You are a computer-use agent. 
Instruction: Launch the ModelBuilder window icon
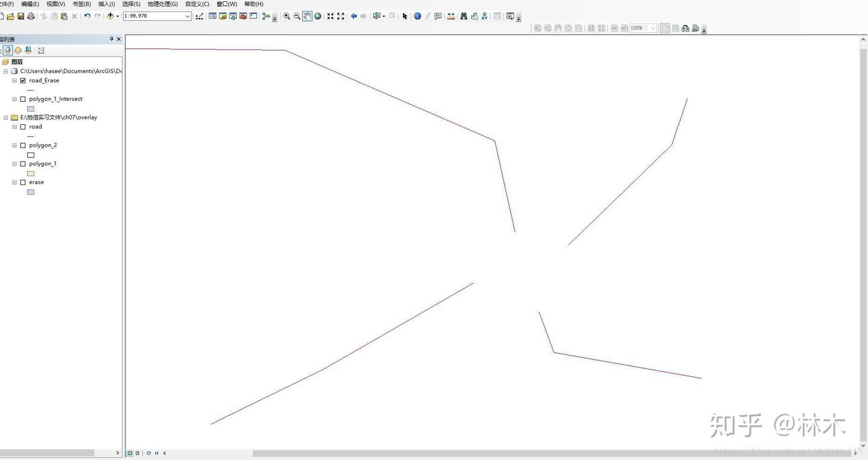click(266, 16)
